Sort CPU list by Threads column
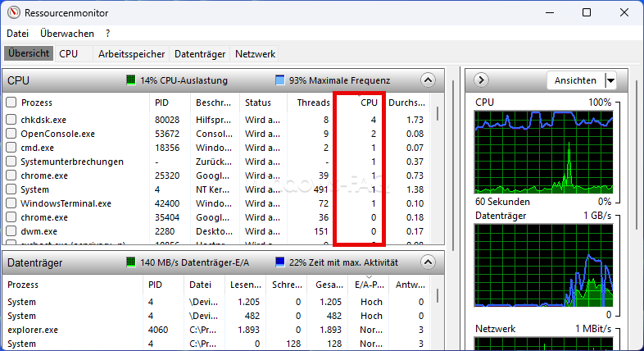 pos(313,103)
